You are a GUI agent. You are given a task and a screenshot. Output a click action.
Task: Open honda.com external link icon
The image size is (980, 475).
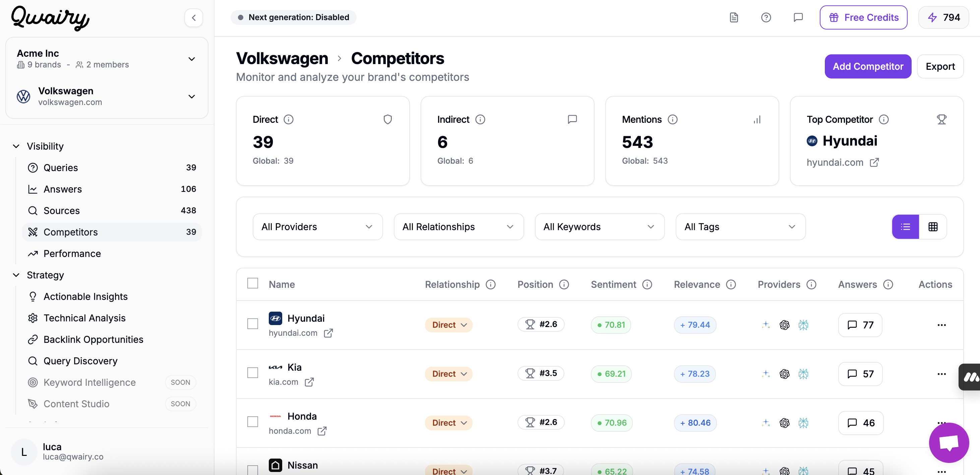click(322, 431)
